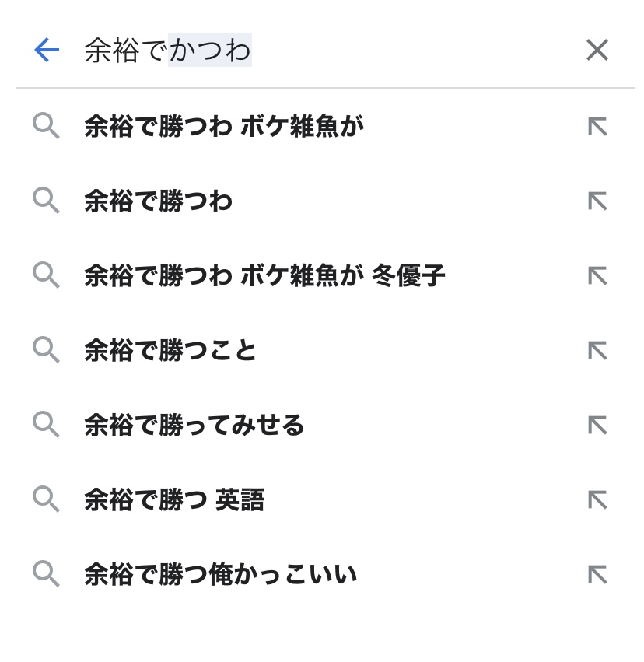Image resolution: width=644 pixels, height=662 pixels.
Task: Click fill-in arrow beside 余裕で勝つわ
Action: point(597,201)
